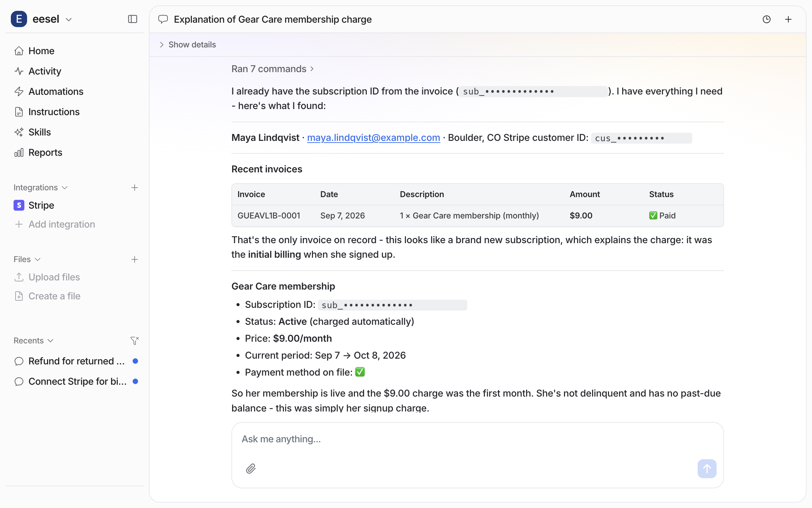The height and width of the screenshot is (508, 812).
Task: Open the Refund for returned recent chat
Action: click(74, 361)
